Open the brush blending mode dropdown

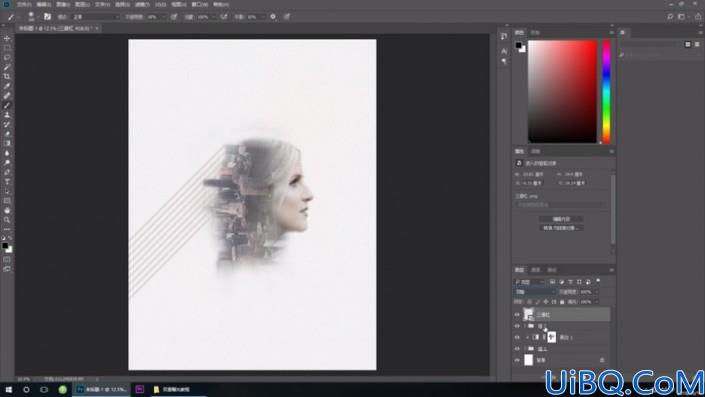tap(96, 17)
